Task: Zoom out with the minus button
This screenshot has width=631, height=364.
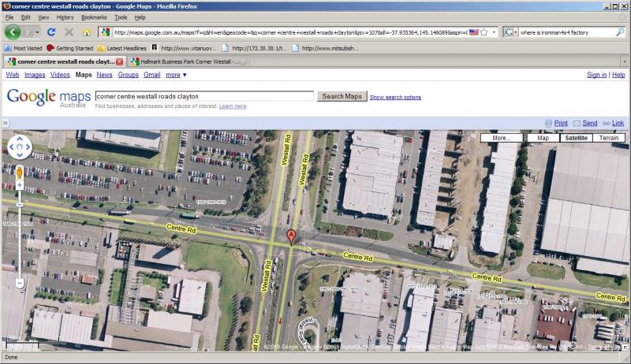Action: [x=20, y=283]
